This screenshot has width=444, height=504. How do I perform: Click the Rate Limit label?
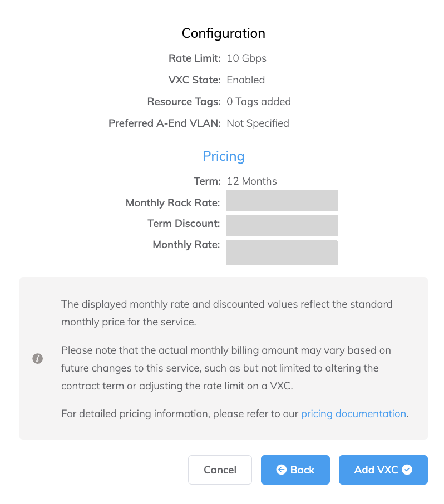click(194, 58)
